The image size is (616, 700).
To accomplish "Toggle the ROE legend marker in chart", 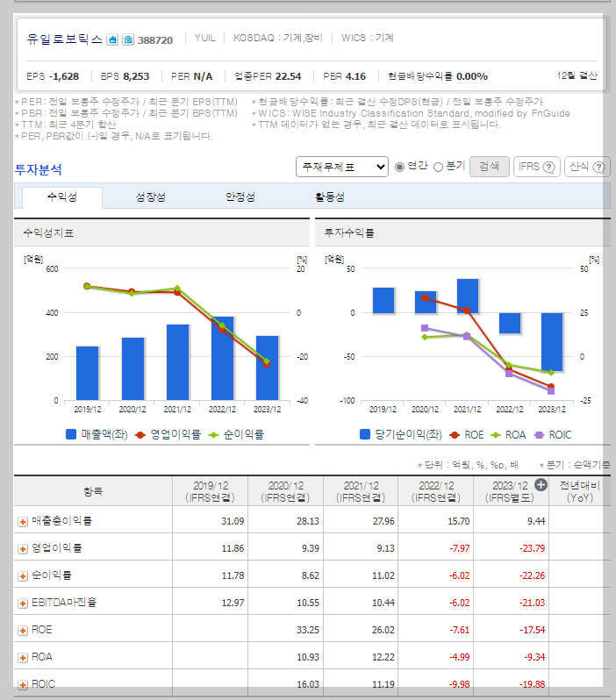I will [x=455, y=435].
